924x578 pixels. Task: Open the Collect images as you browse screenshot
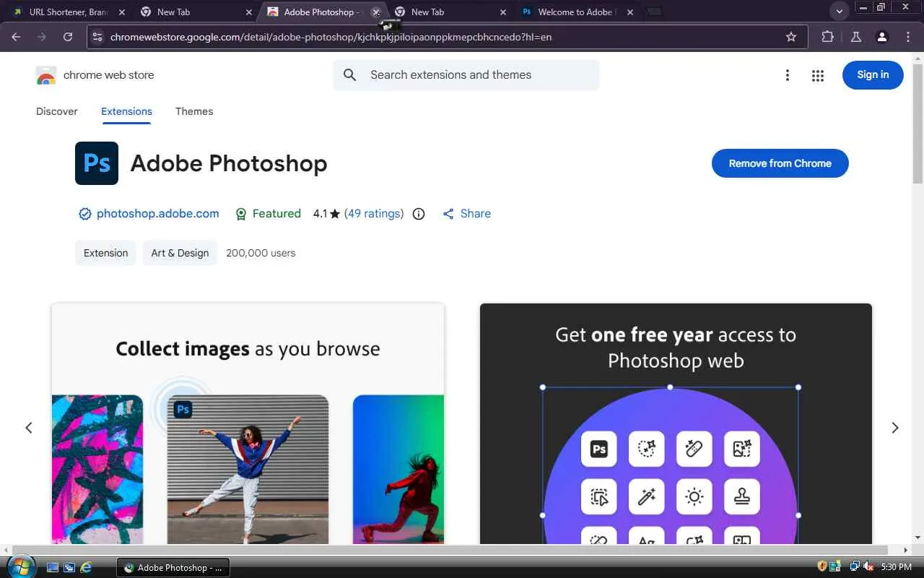(x=248, y=423)
